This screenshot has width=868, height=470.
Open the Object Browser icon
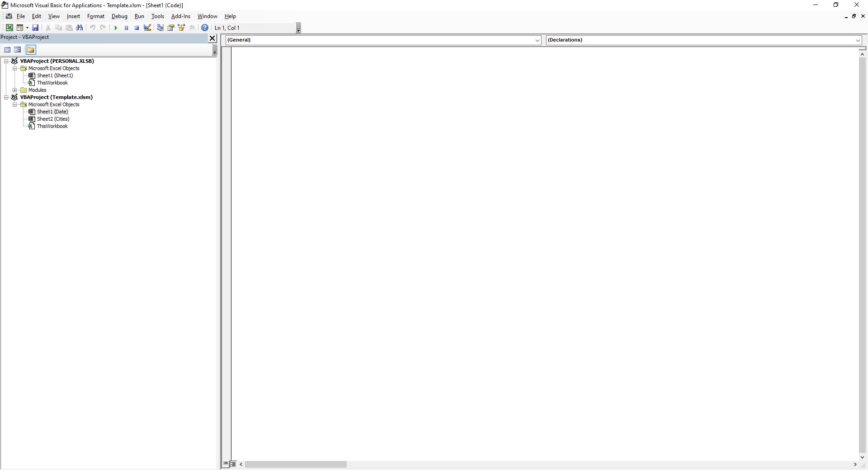pyautogui.click(x=181, y=28)
